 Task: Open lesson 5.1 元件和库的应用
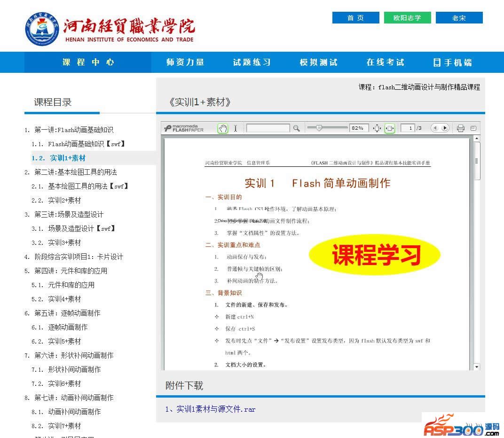(63, 285)
